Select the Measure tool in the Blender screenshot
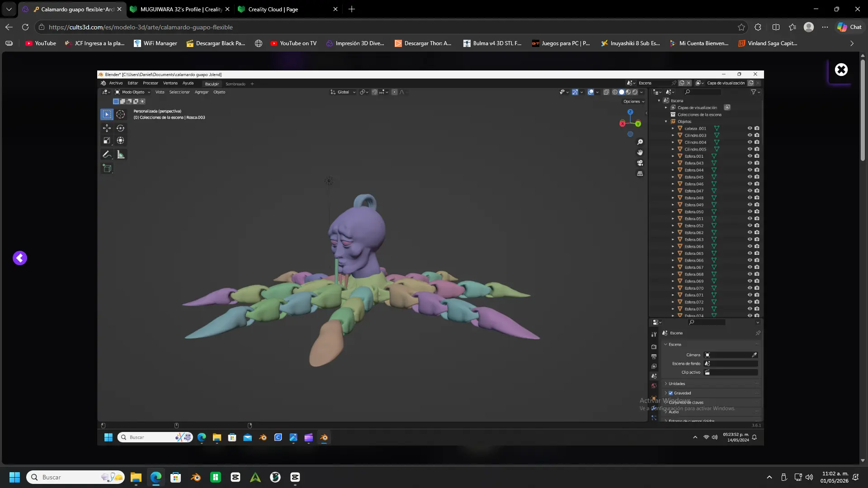This screenshot has height=488, width=868. (120, 155)
